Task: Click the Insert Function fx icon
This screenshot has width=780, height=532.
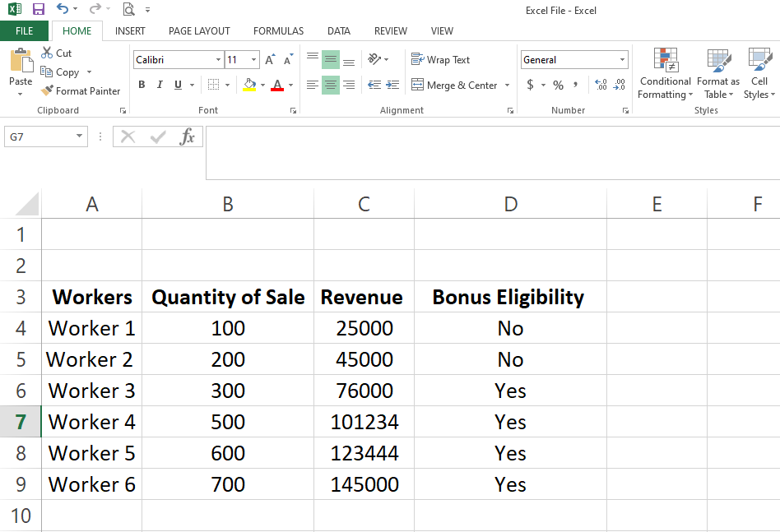Action: click(188, 136)
